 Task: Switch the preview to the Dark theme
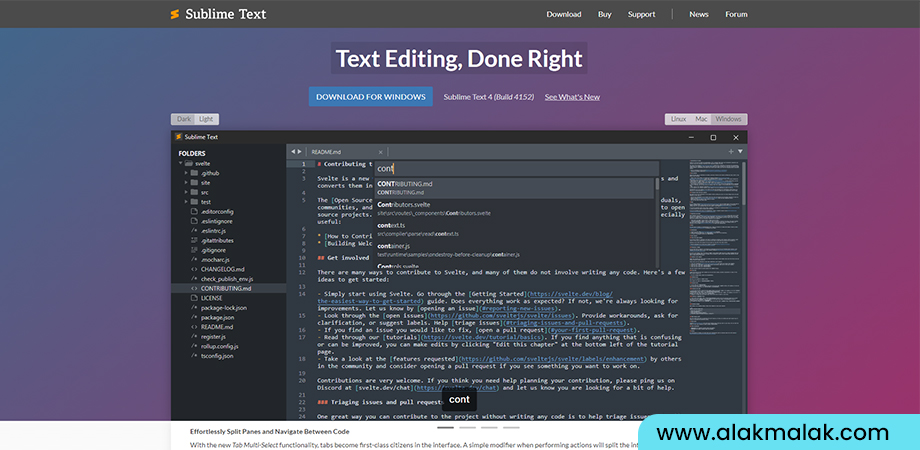184,119
